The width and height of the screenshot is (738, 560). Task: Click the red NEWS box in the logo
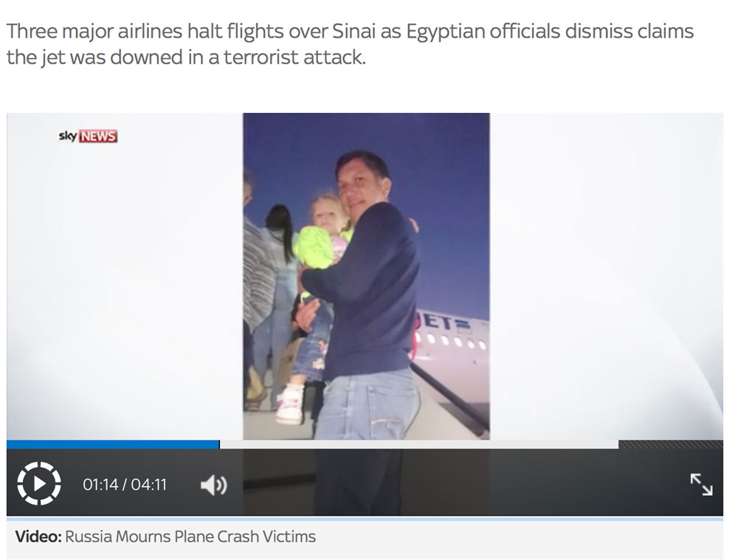[x=98, y=136]
